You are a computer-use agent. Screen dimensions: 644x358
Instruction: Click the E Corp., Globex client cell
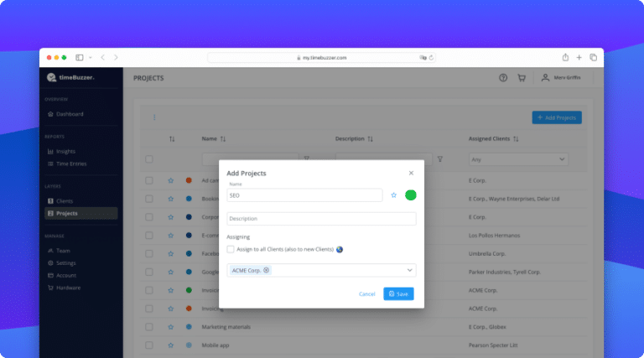pos(487,327)
